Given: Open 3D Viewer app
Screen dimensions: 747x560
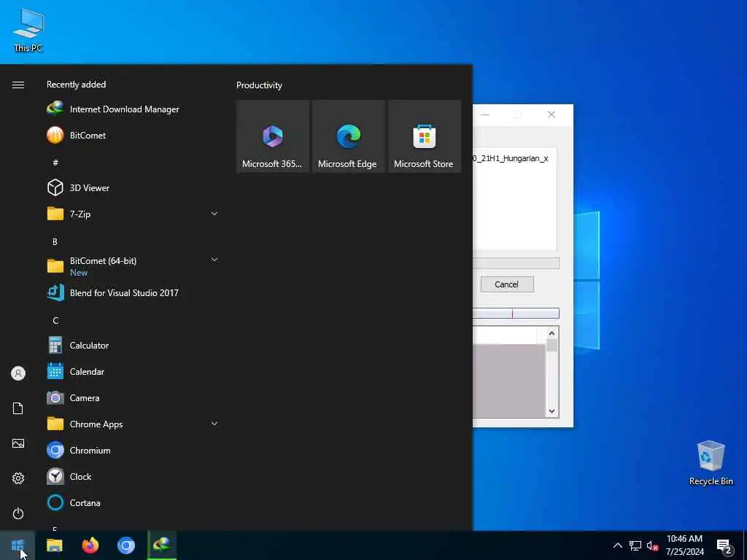Looking at the screenshot, I should pyautogui.click(x=133, y=187).
